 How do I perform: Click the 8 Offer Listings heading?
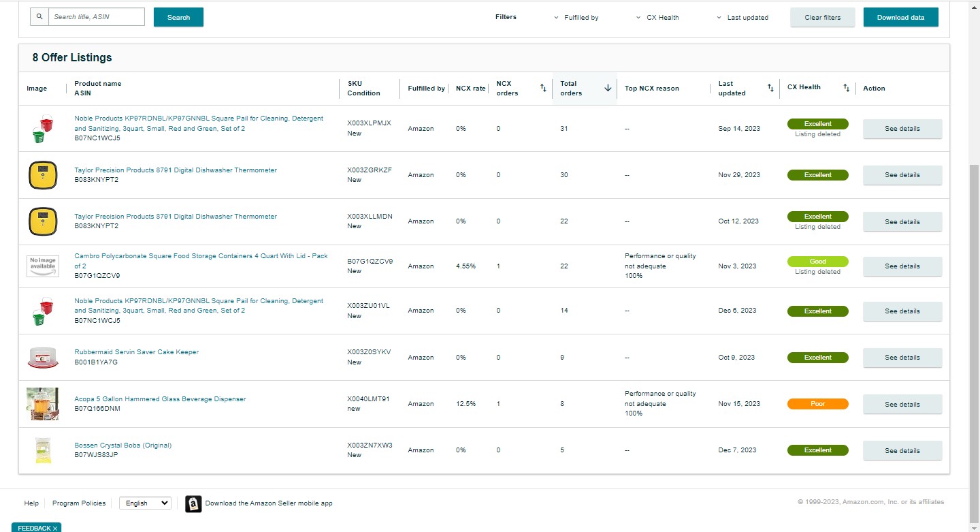72,58
